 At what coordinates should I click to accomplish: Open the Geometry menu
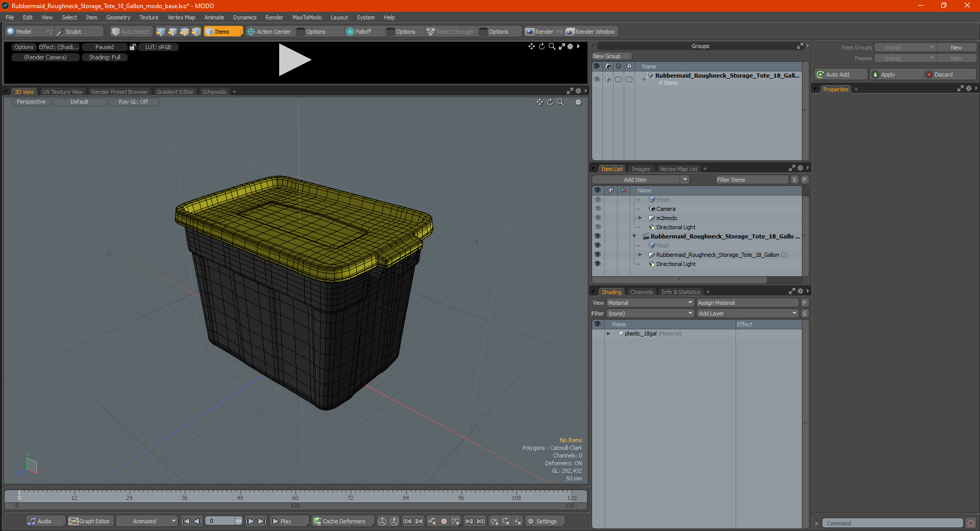pyautogui.click(x=118, y=17)
